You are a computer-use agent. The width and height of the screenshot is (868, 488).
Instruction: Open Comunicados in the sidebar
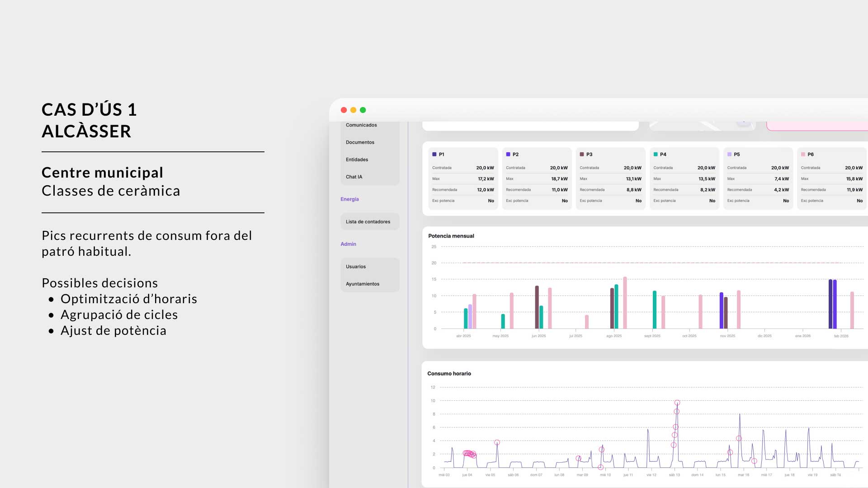361,125
